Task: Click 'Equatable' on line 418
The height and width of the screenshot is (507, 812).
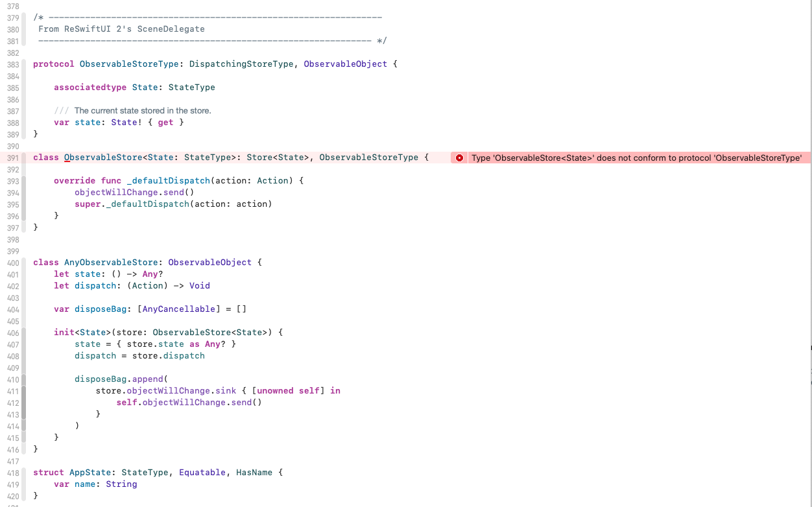Action: click(x=202, y=473)
